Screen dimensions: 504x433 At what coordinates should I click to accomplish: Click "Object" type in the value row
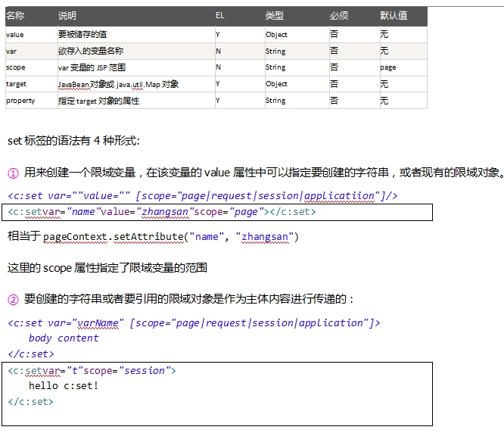[276, 34]
